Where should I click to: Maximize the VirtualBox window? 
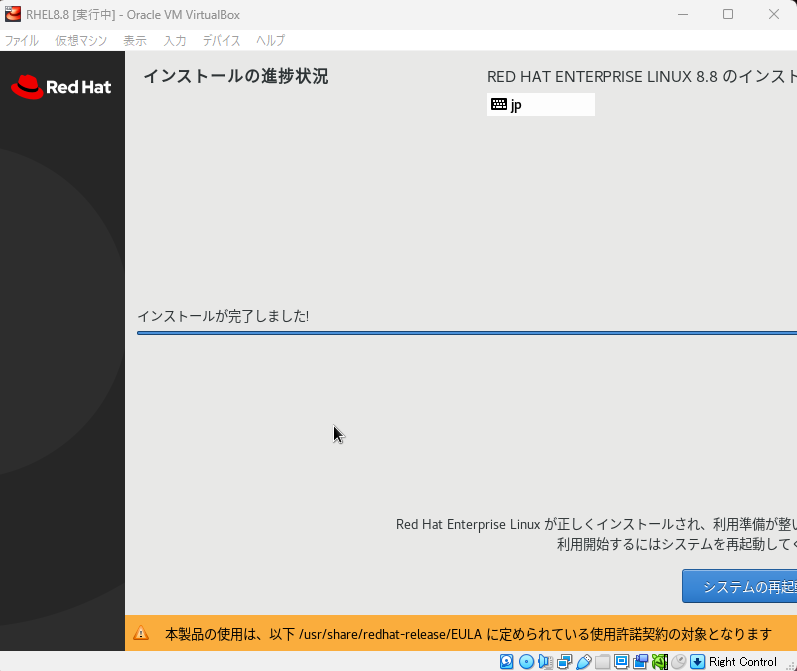728,14
